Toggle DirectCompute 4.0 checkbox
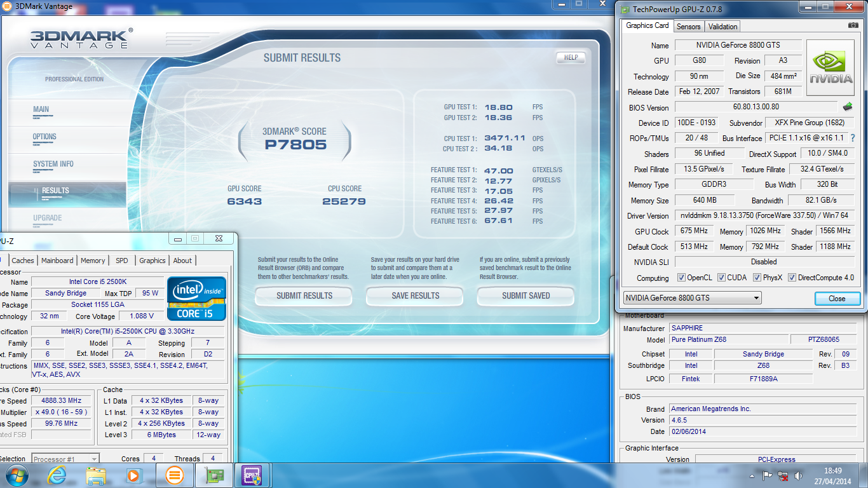Viewport: 868px width, 488px height. tap(792, 278)
